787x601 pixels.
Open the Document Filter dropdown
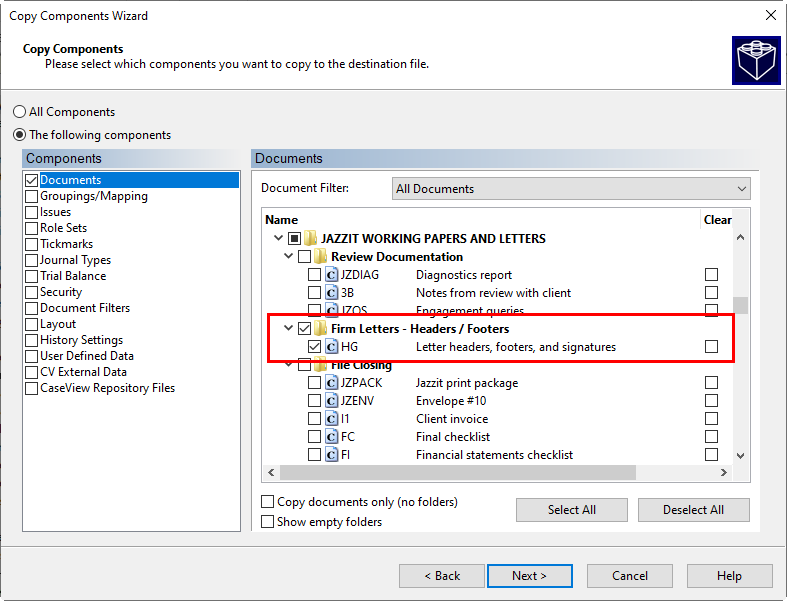point(571,189)
